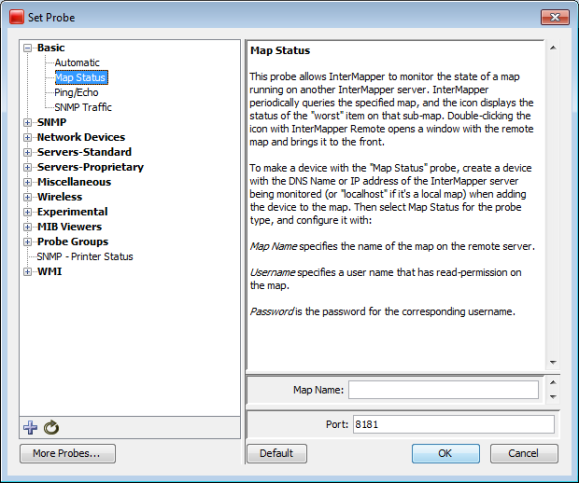Click the Cancel button
Image resolution: width=579 pixels, height=483 pixels.
click(x=524, y=453)
